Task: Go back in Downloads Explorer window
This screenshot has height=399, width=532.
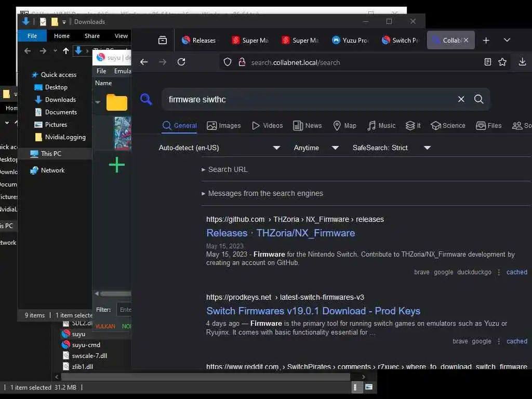Action: point(28,51)
